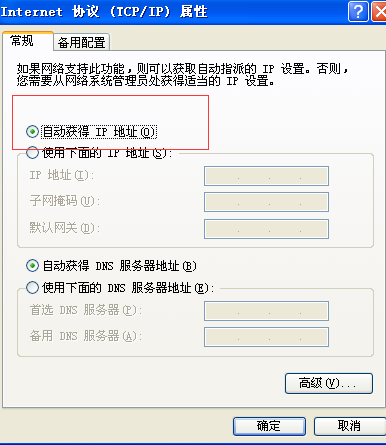The height and width of the screenshot is (445, 386).
Task: Select 自动获得 IP 地址 radio button
Action: (x=32, y=132)
